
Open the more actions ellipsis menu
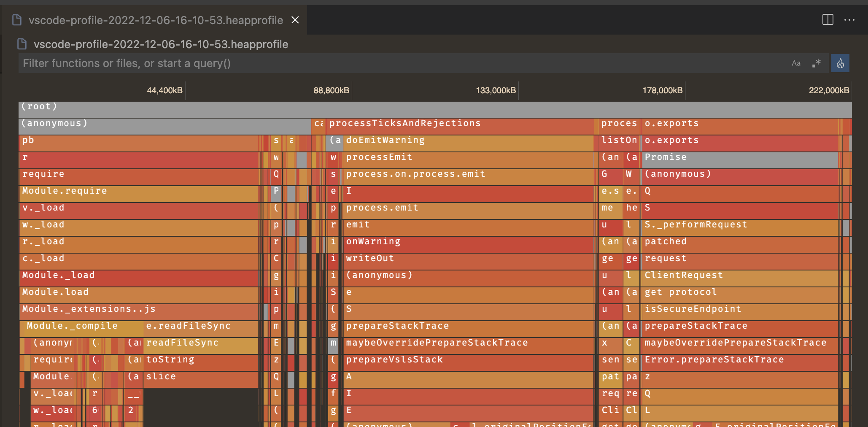[x=849, y=20]
